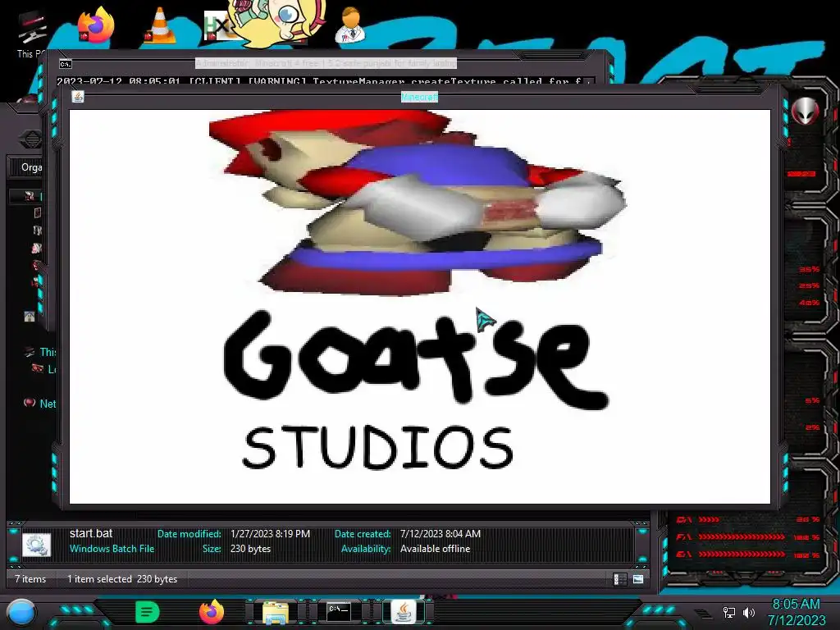The height and width of the screenshot is (630, 840).
Task: Click the C: drive usage bar gadget
Action: pyautogui.click(x=748, y=519)
